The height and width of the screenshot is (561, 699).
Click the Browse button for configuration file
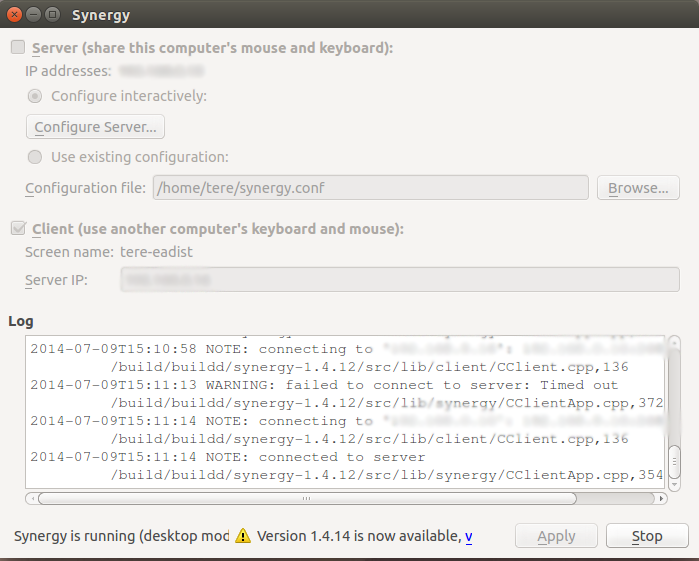(638, 188)
